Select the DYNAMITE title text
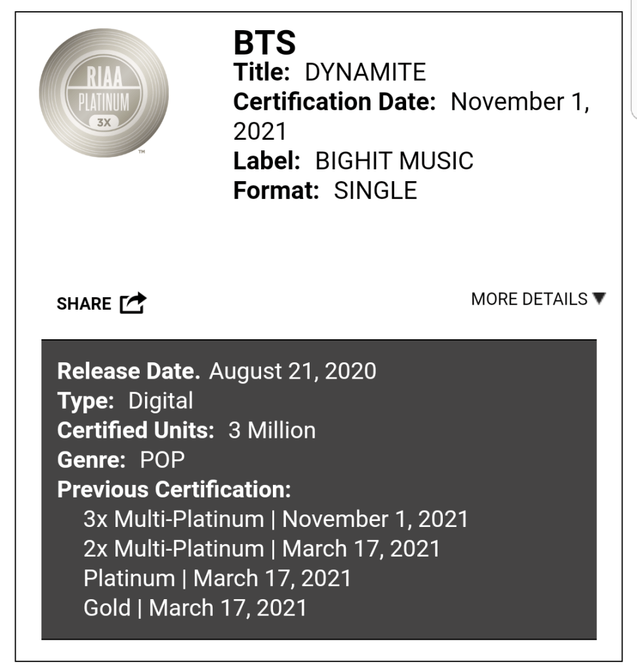The width and height of the screenshot is (637, 672). click(365, 72)
